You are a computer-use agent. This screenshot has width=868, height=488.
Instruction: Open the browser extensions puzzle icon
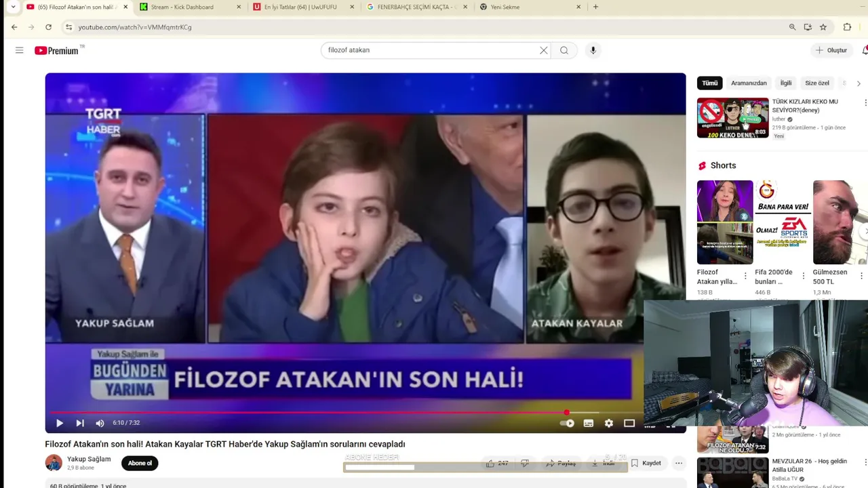[x=847, y=27]
